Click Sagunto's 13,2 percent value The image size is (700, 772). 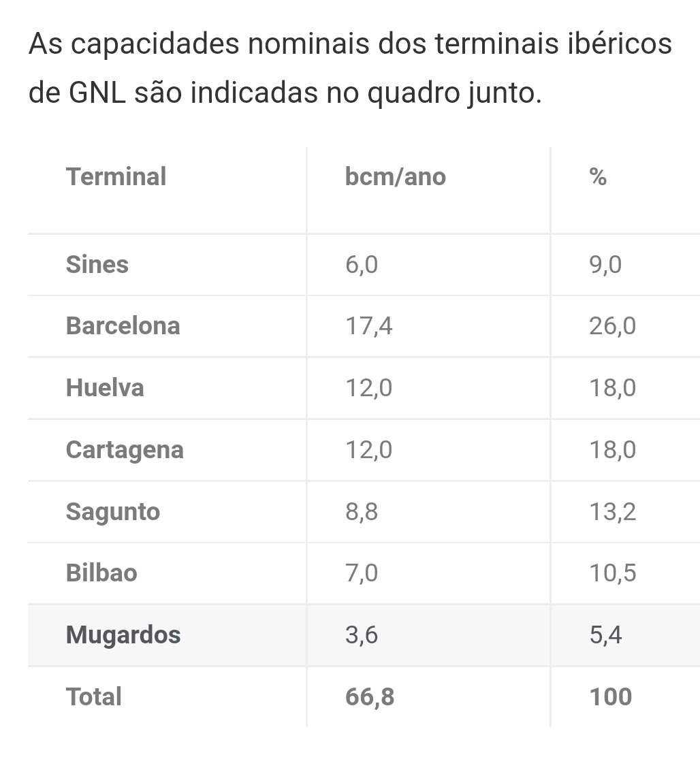(612, 512)
